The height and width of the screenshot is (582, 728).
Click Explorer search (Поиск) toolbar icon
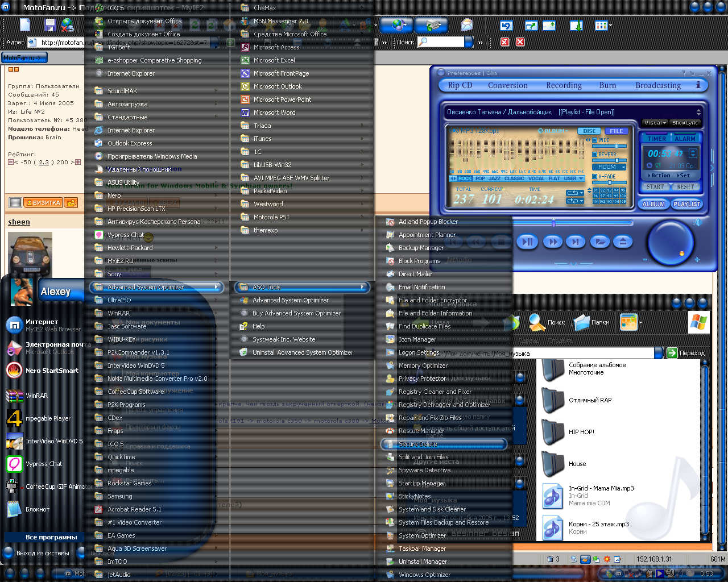click(547, 322)
